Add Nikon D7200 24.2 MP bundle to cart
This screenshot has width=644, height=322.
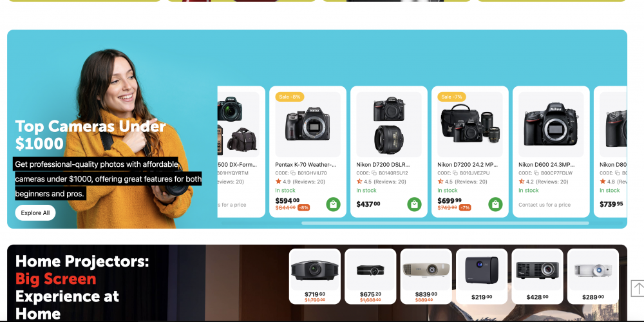tap(495, 204)
